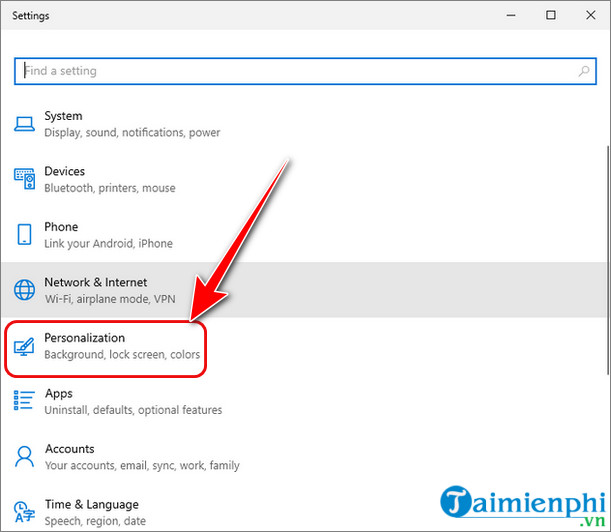Image resolution: width=611 pixels, height=532 pixels.
Task: Click the magnifier search icon
Action: pos(584,71)
